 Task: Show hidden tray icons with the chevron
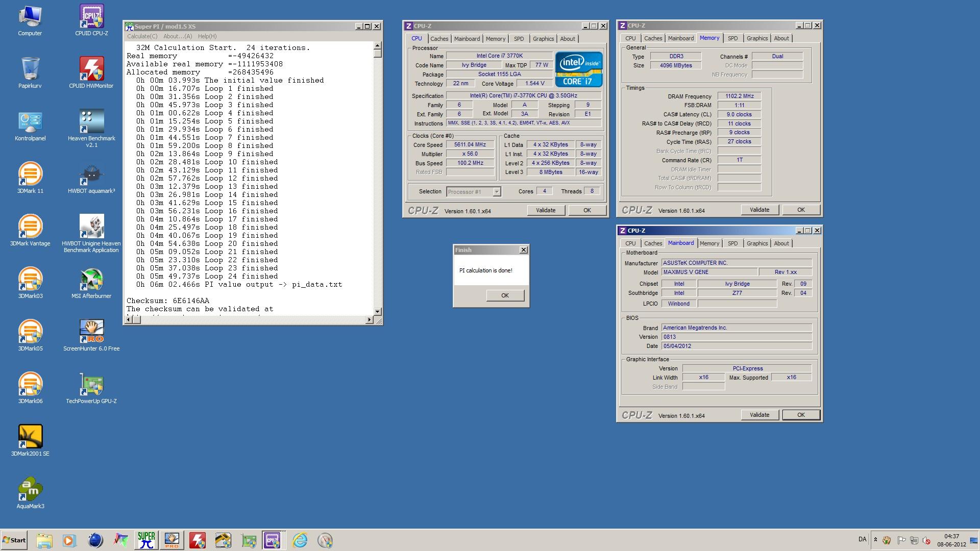point(875,540)
